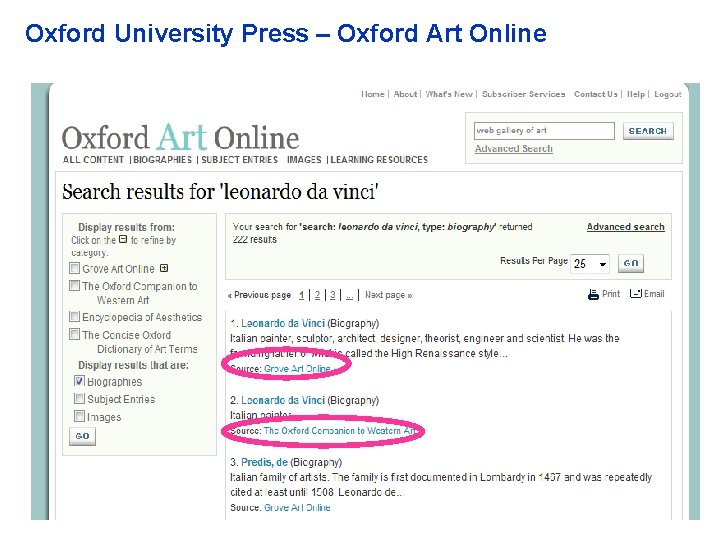
Task: Enable the Subject Entries checkbox
Action: click(79, 398)
